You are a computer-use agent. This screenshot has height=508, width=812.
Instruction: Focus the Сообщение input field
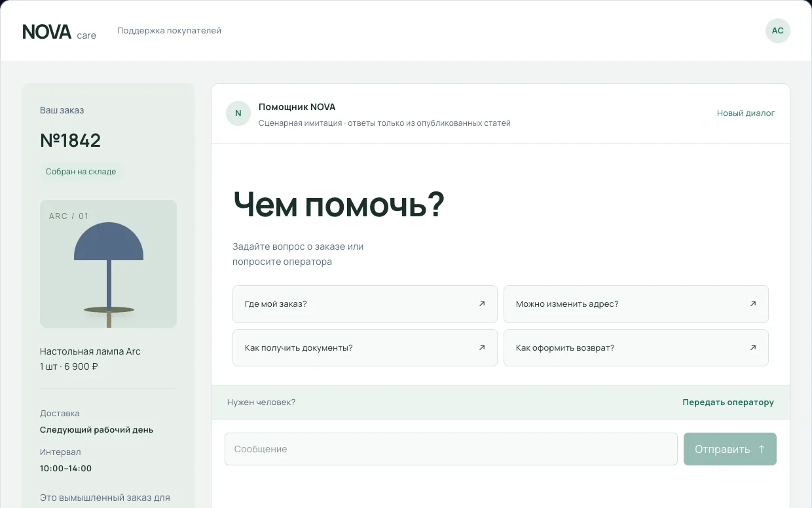click(x=451, y=449)
